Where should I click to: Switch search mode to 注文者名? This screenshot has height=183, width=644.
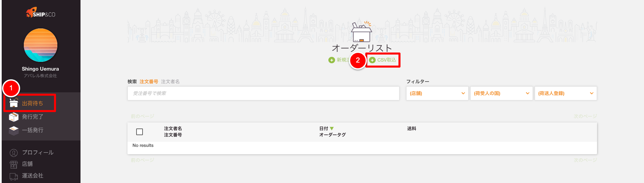pos(170,82)
